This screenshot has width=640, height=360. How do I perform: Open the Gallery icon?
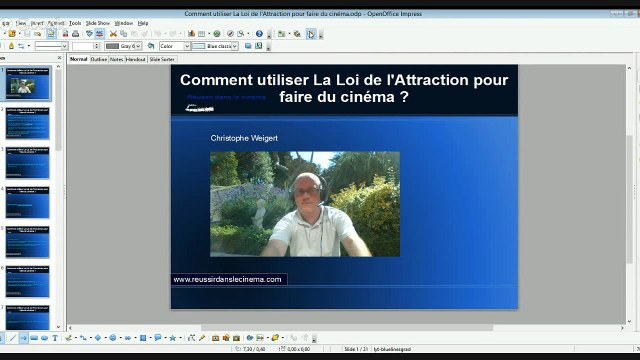click(236, 338)
